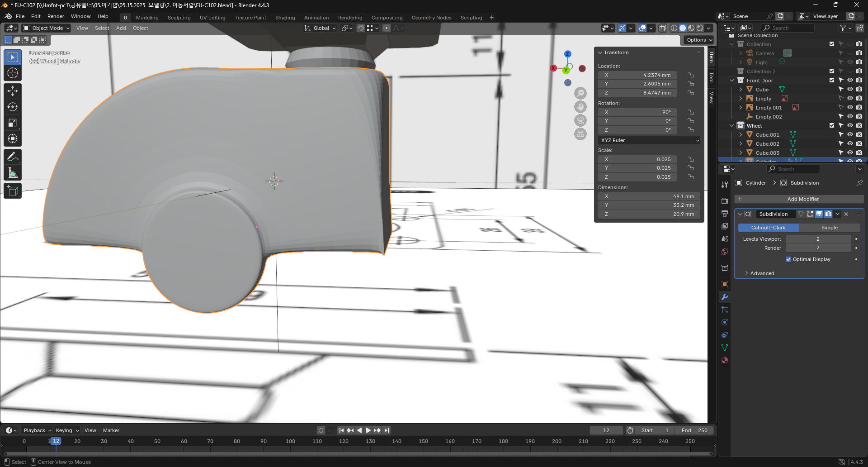The image size is (868, 467).
Task: Activate the Scale tool
Action: (x=13, y=123)
